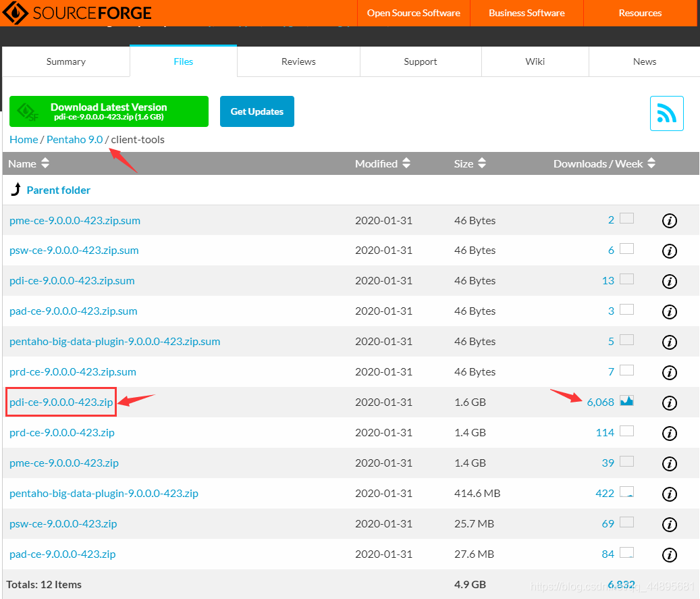Click the 414.6 MB size cell
This screenshot has height=599, width=700.
pos(477,493)
